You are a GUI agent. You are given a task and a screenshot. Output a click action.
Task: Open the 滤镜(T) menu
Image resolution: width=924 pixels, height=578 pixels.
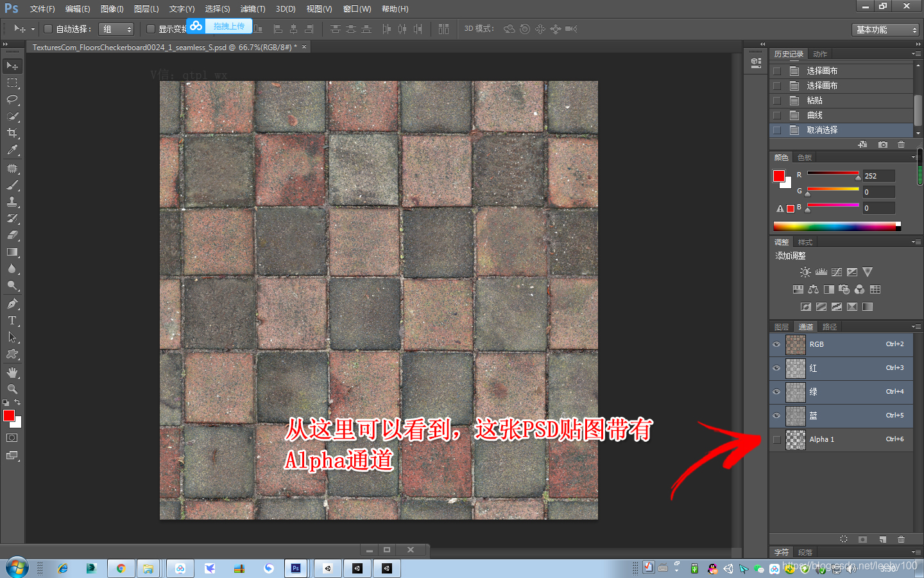coord(253,9)
